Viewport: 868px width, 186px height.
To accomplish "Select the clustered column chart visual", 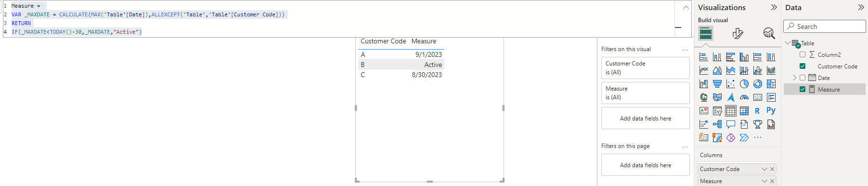I will pos(744,57).
